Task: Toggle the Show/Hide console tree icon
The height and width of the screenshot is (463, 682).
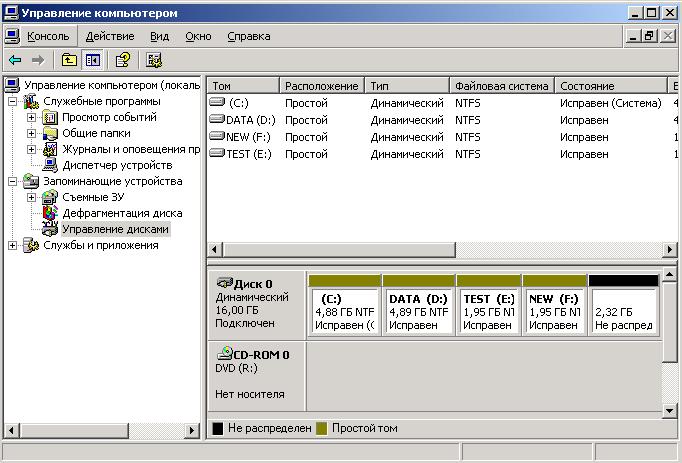Action: tap(93, 60)
